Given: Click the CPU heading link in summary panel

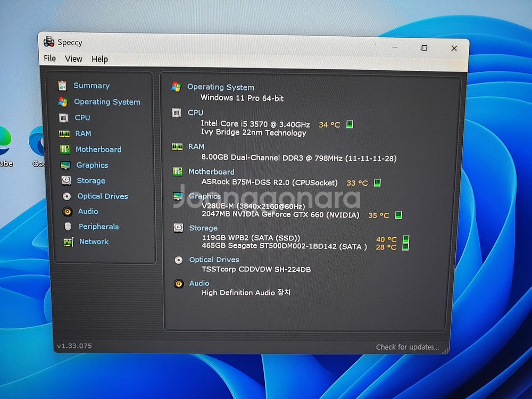Looking at the screenshot, I should click(195, 113).
